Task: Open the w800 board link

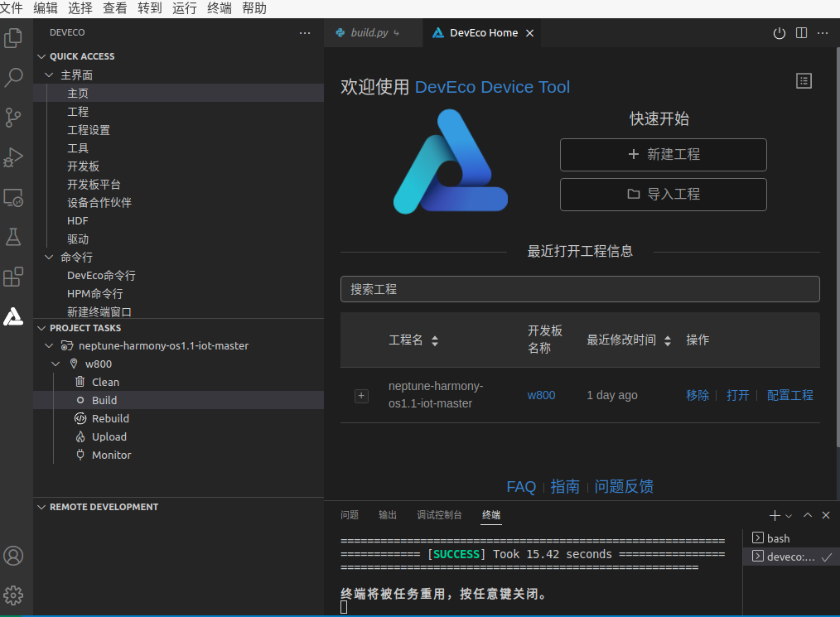Action: click(541, 395)
